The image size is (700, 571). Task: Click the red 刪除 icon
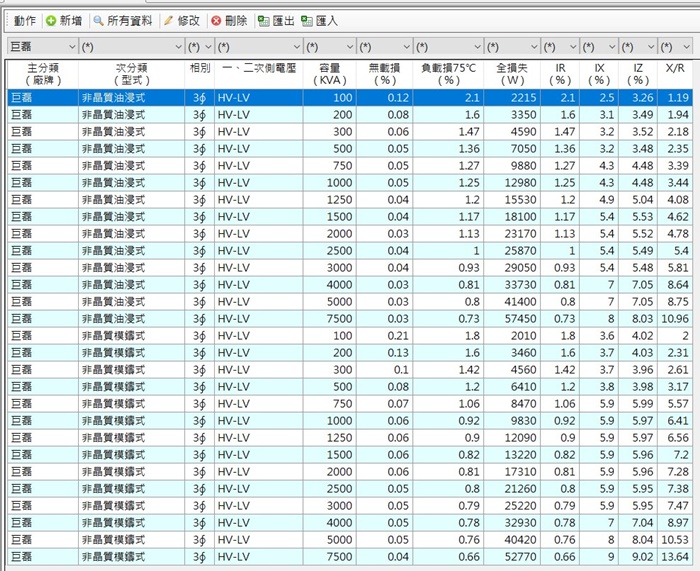tap(216, 21)
